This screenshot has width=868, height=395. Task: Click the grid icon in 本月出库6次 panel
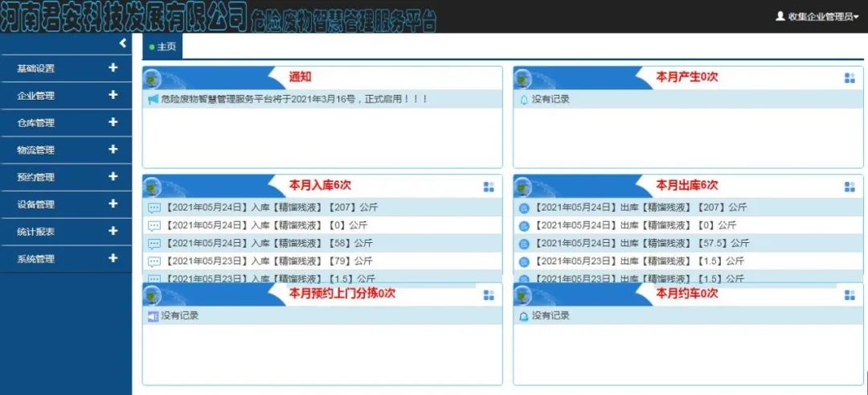[850, 187]
